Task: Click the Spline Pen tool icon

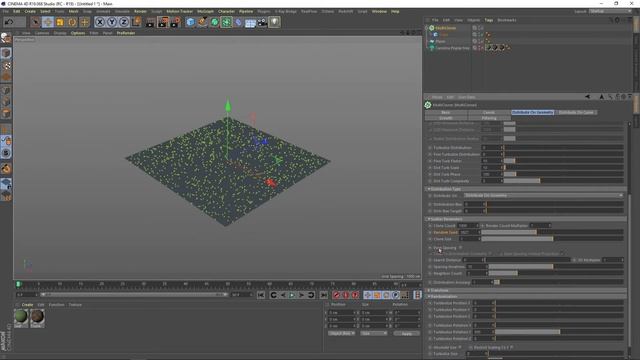Action: tap(202, 22)
